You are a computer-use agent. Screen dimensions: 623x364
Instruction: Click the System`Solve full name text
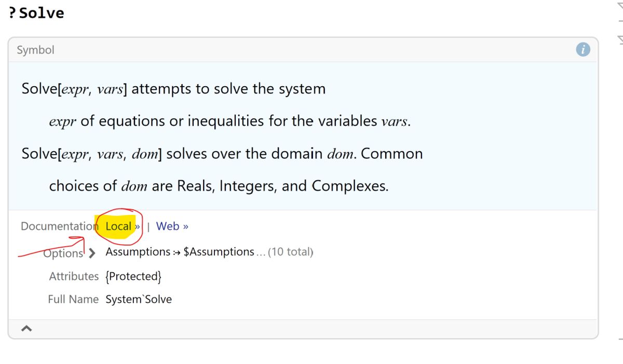[x=138, y=299]
